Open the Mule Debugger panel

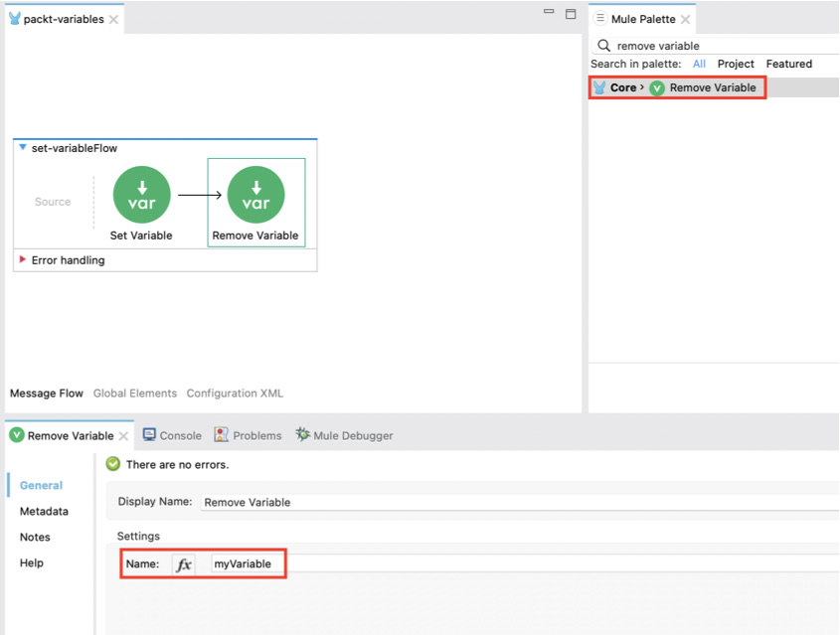tap(343, 435)
